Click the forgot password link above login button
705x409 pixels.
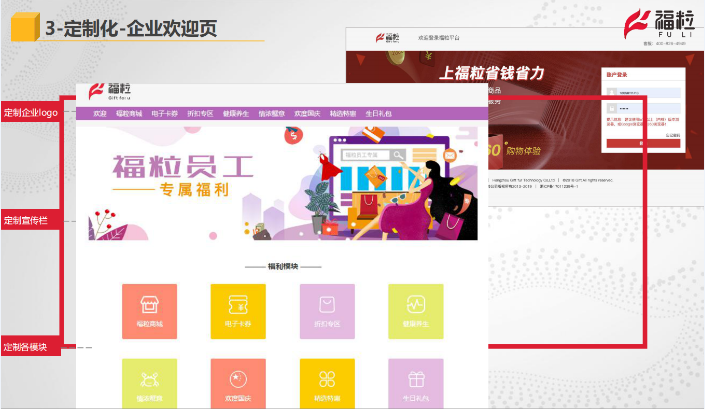673,135
